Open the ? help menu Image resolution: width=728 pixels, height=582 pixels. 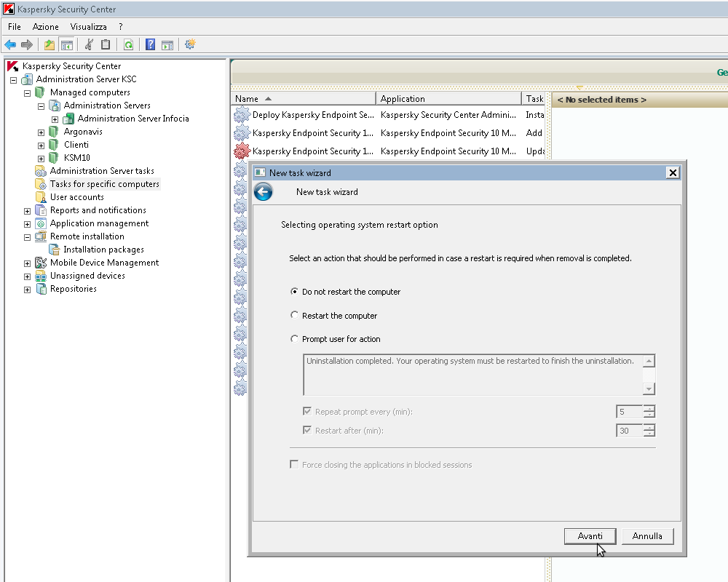pos(121,27)
